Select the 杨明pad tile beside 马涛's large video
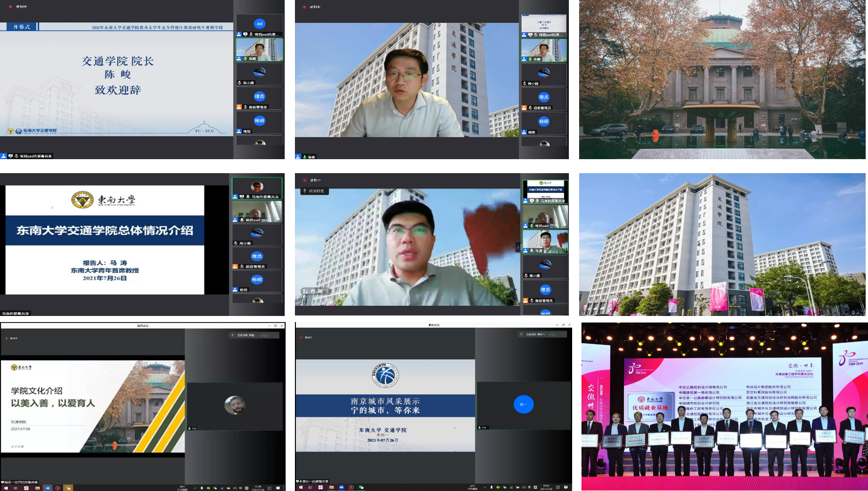Viewport: 868px width, 491px height. [x=545, y=217]
